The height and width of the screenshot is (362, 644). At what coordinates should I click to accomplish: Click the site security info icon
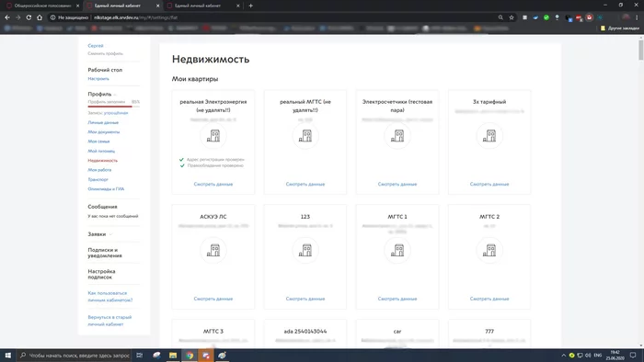pos(53,17)
